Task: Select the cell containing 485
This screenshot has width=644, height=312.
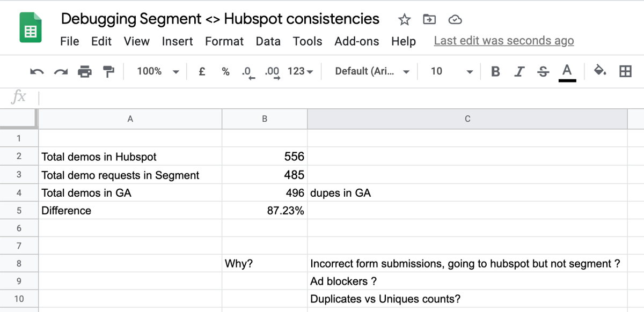Action: click(x=265, y=175)
